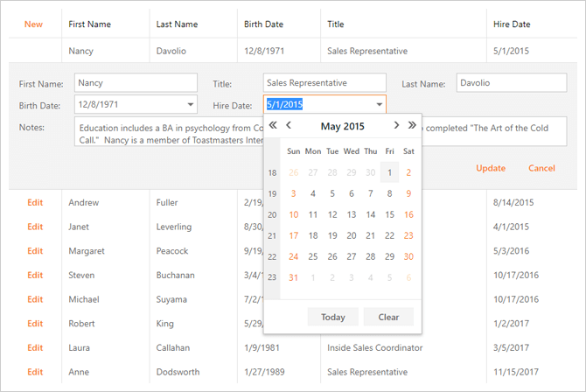Click the First Name input field
The height and width of the screenshot is (392, 586).
tap(136, 84)
